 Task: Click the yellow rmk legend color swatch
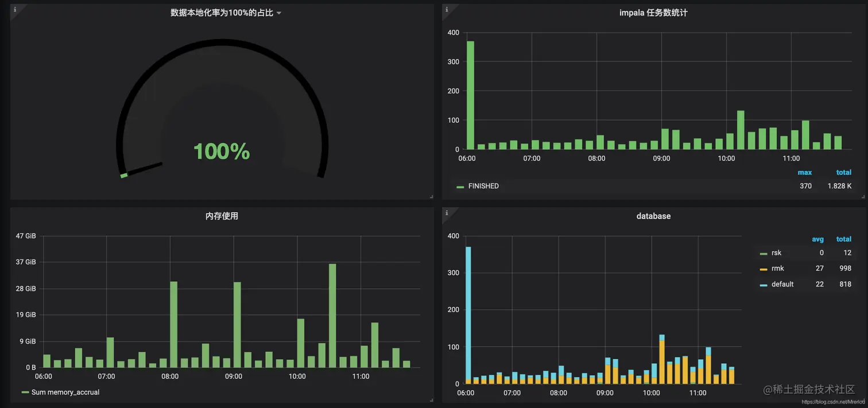[x=763, y=269]
